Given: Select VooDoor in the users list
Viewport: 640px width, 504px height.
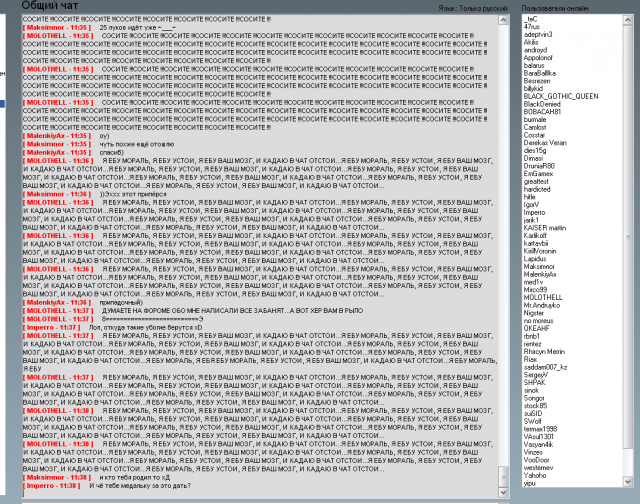Looking at the screenshot, I should point(536,461).
